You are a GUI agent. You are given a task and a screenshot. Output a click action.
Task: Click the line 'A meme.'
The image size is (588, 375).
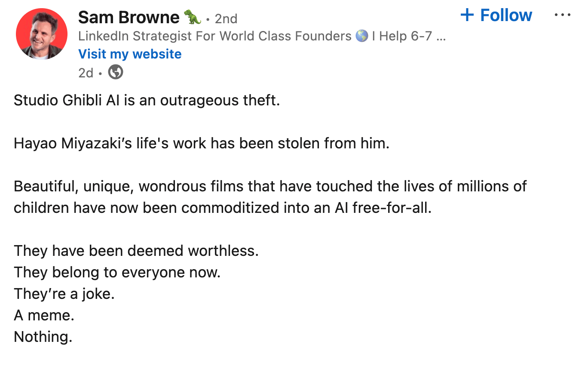click(44, 315)
